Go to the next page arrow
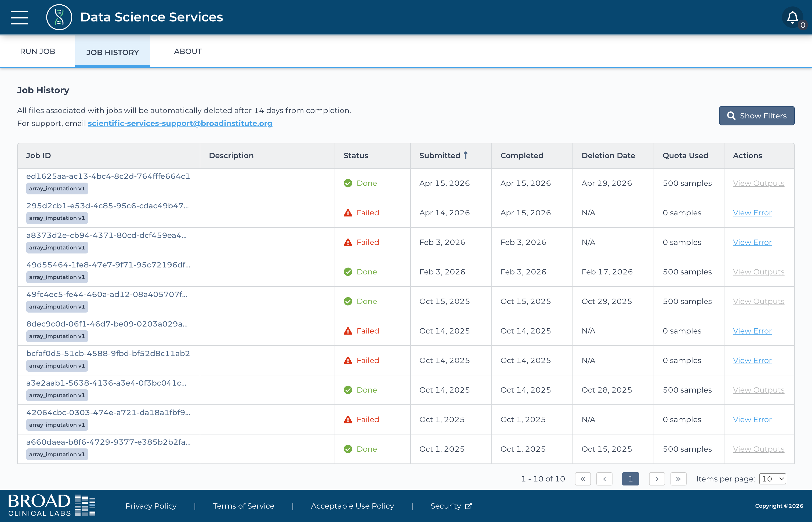 (x=657, y=479)
